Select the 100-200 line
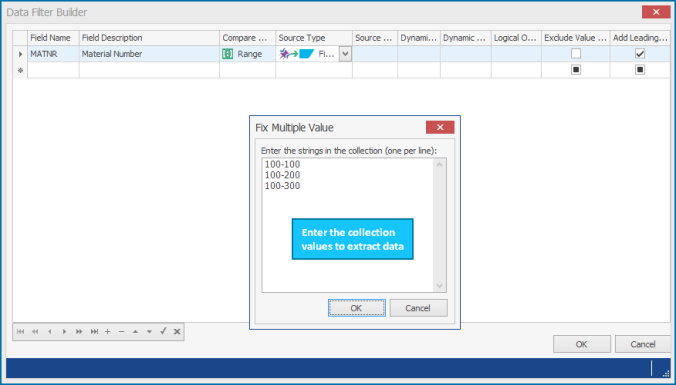Screen dimensions: 676x385 [282, 175]
